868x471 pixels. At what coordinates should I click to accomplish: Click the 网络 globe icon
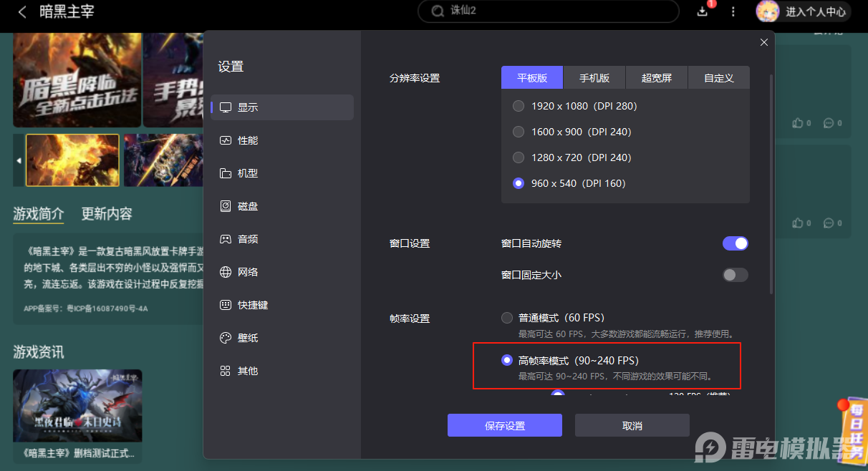pyautogui.click(x=226, y=272)
